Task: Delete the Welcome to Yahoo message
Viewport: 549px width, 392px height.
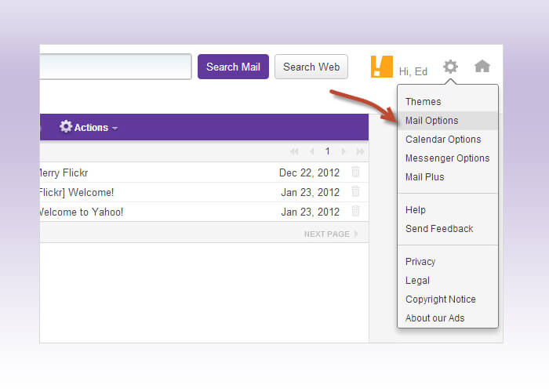Action: [x=355, y=211]
